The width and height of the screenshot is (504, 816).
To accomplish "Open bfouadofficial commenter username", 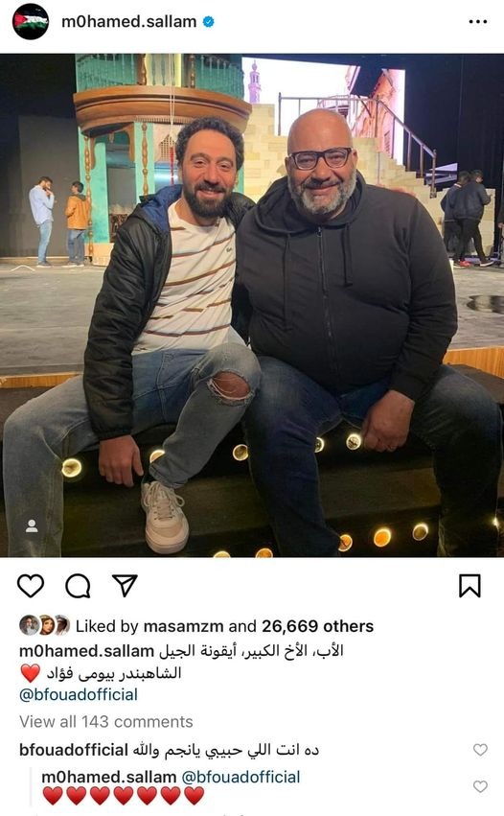I will click(x=74, y=750).
